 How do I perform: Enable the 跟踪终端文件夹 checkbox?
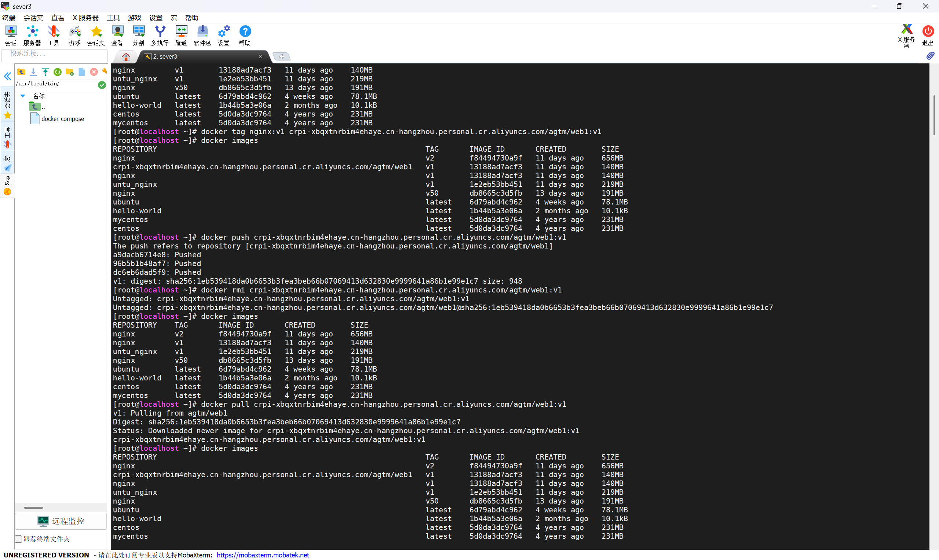18,539
